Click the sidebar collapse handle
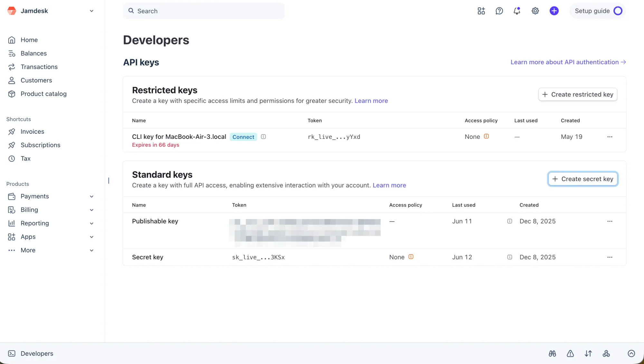 pyautogui.click(x=109, y=181)
